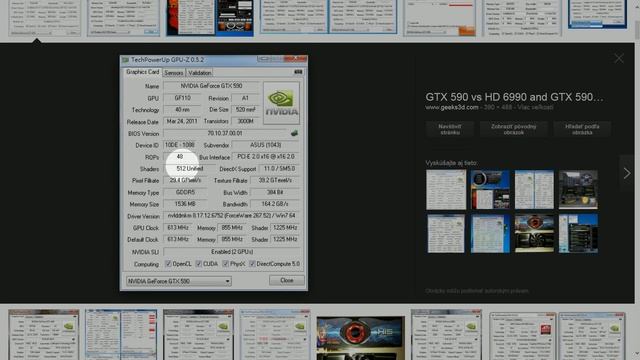The image size is (640, 360).
Task: Close the image preview panel with the X
Action: [619, 58]
